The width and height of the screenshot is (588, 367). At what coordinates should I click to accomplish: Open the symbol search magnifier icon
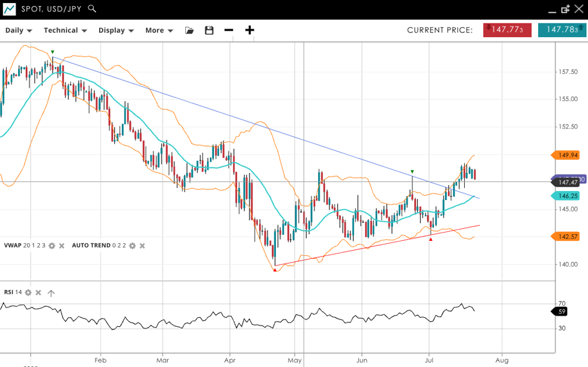[92, 9]
